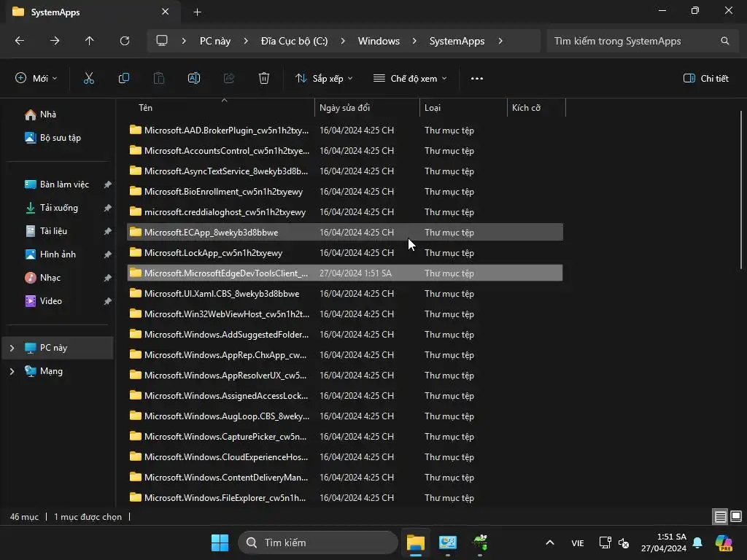
Task: Click the VIE input language indicator
Action: [x=578, y=542]
